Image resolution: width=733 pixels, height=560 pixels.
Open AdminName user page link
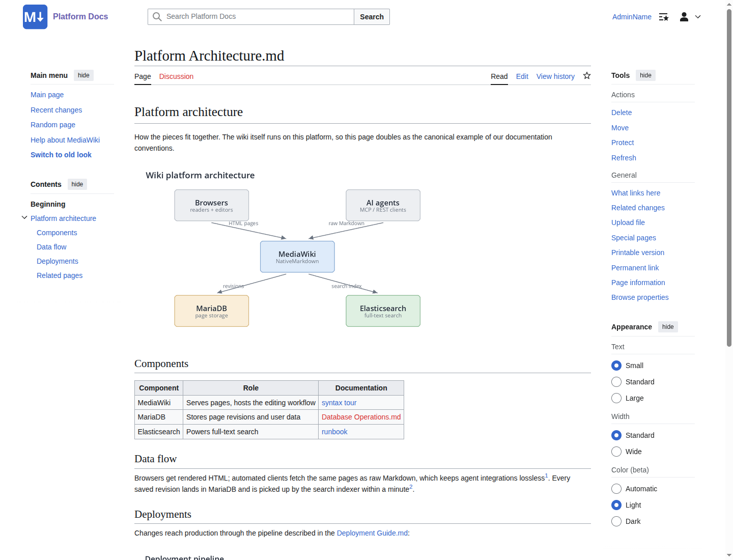tap(632, 17)
